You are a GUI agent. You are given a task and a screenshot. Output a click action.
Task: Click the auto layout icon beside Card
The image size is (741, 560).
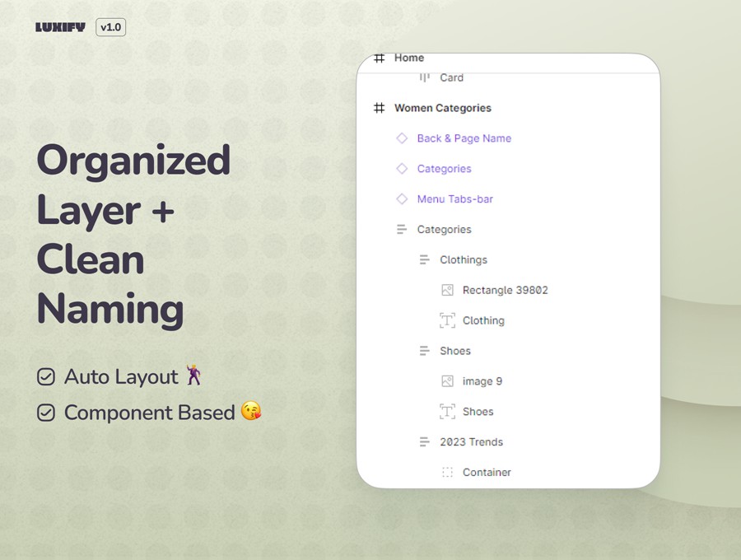[x=424, y=77]
